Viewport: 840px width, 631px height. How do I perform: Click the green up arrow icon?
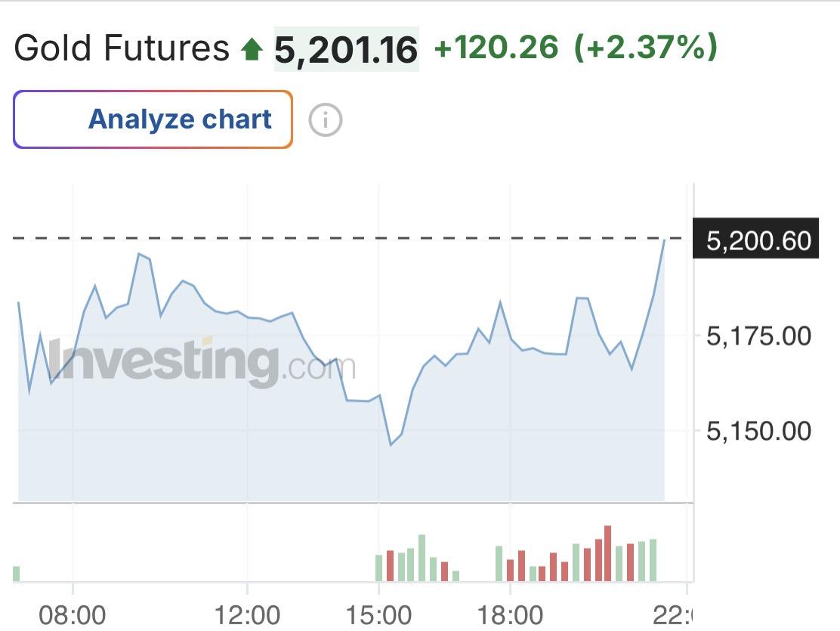[252, 51]
